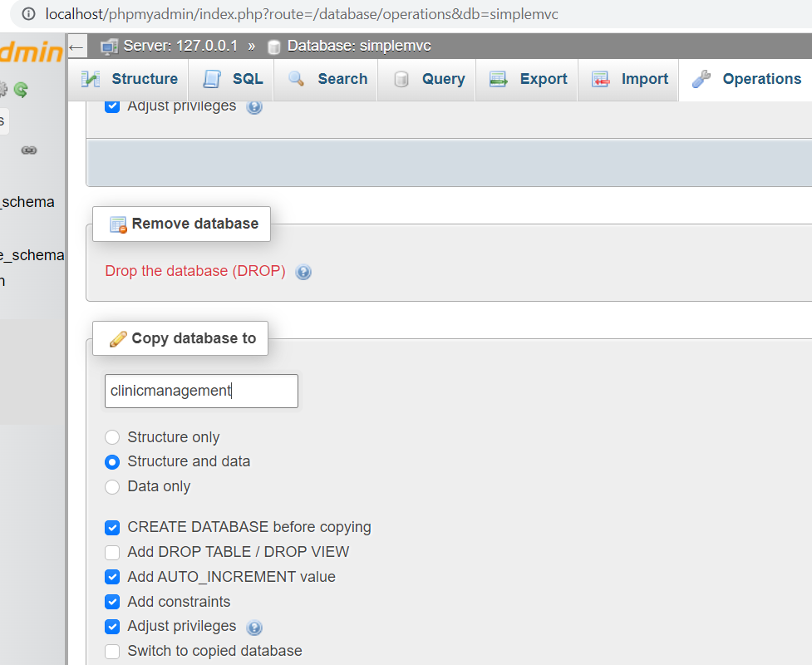The width and height of the screenshot is (812, 665).
Task: Toggle Add AUTO_INCREMENT value checkbox
Action: [112, 577]
